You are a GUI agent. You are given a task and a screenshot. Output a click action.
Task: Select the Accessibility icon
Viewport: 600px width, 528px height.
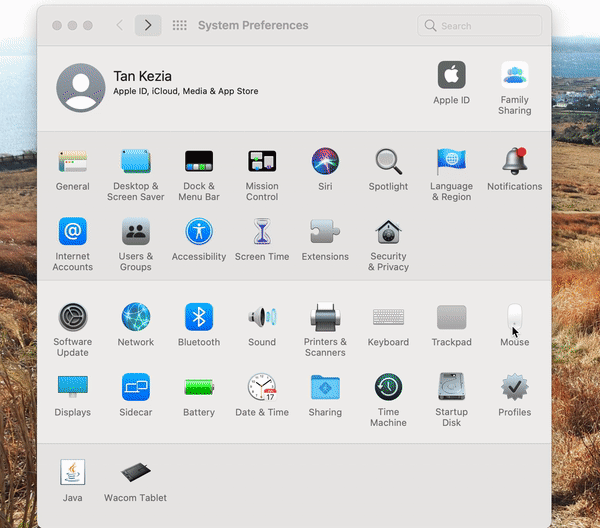click(199, 233)
